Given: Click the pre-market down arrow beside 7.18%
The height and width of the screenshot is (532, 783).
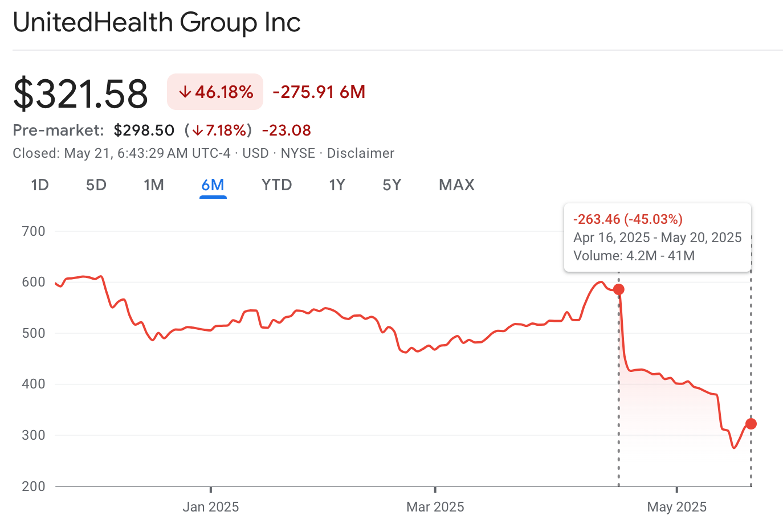Looking at the screenshot, I should point(197,130).
